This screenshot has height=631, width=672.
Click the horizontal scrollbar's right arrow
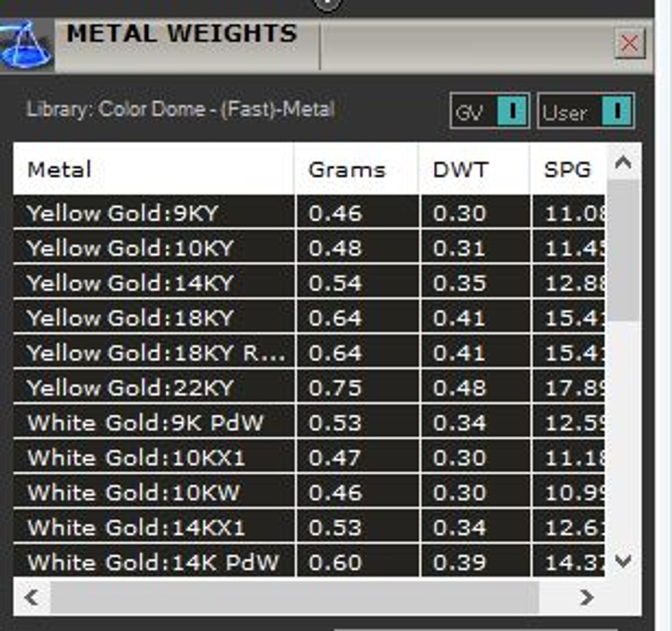[x=587, y=597]
